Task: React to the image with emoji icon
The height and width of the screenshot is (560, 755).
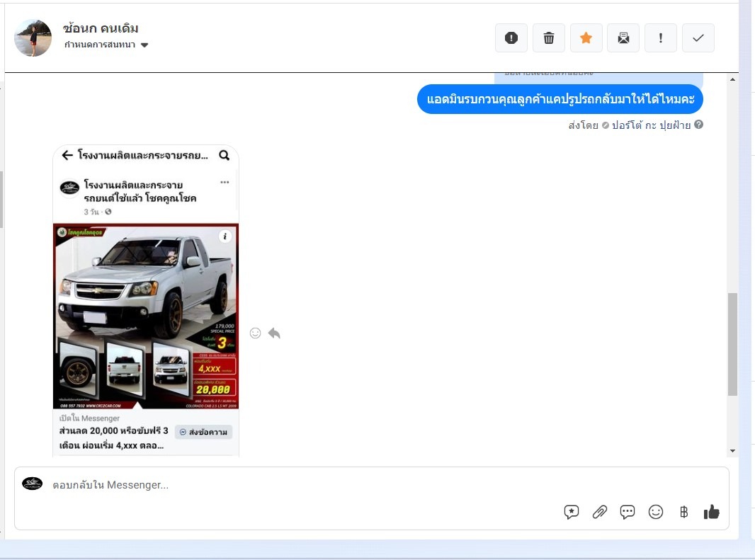Action: click(x=256, y=333)
